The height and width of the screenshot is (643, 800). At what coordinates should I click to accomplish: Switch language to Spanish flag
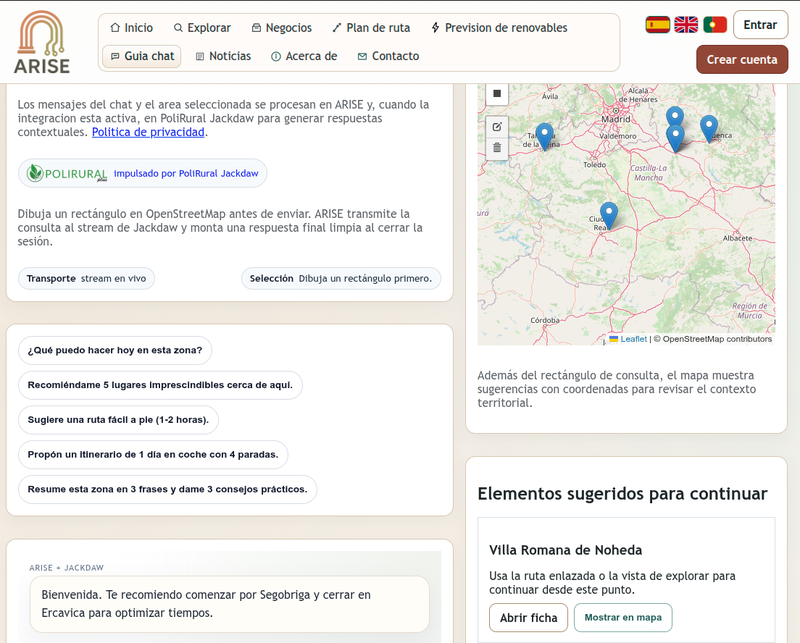657,25
